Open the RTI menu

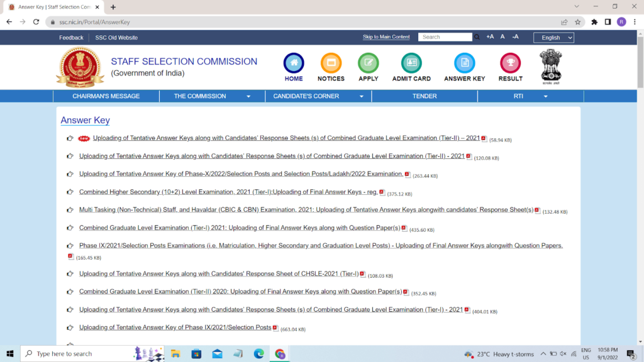(x=530, y=96)
